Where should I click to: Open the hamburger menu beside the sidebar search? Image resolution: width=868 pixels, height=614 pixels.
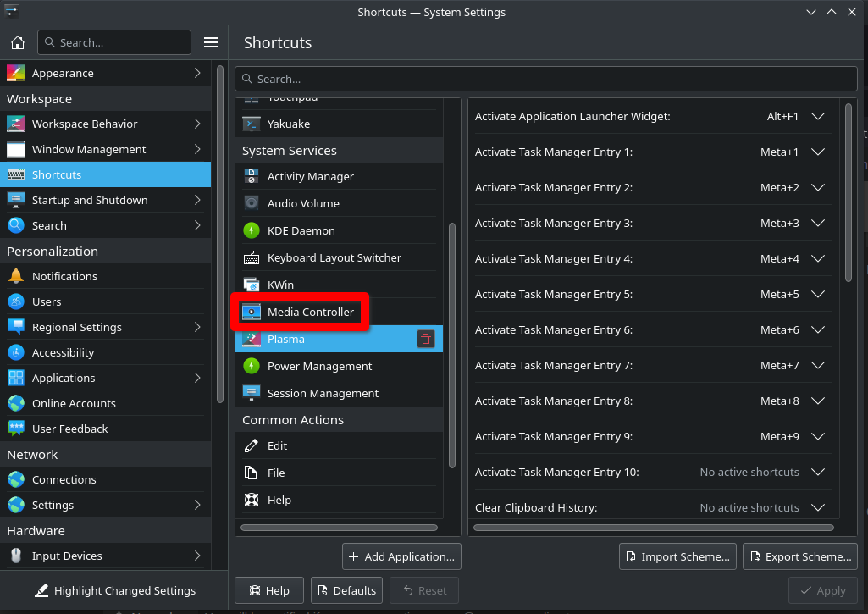point(210,42)
